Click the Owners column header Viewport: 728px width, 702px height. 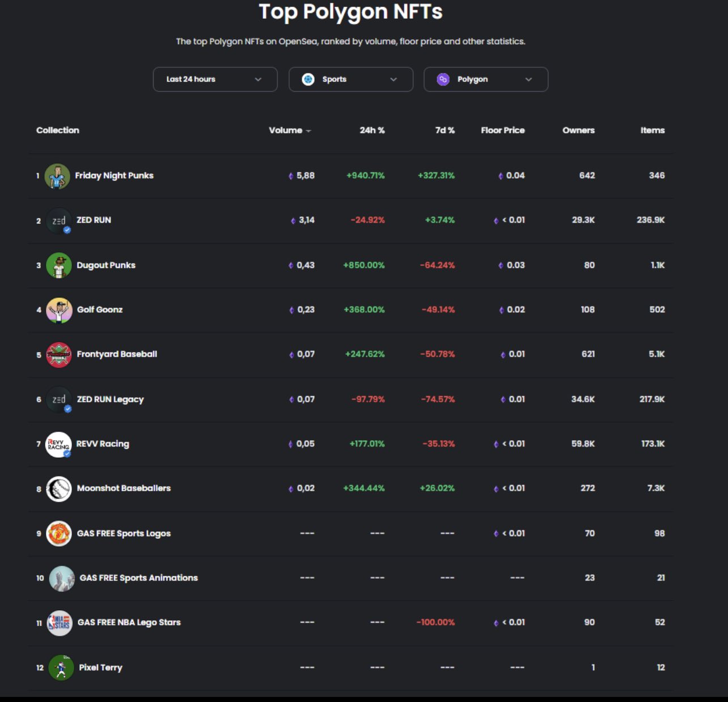[578, 130]
